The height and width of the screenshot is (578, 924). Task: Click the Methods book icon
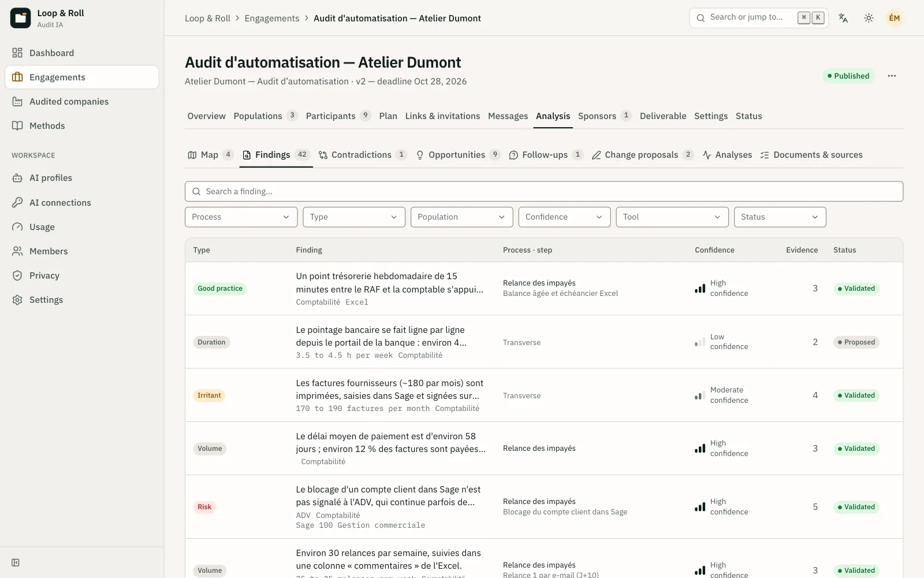click(x=17, y=126)
